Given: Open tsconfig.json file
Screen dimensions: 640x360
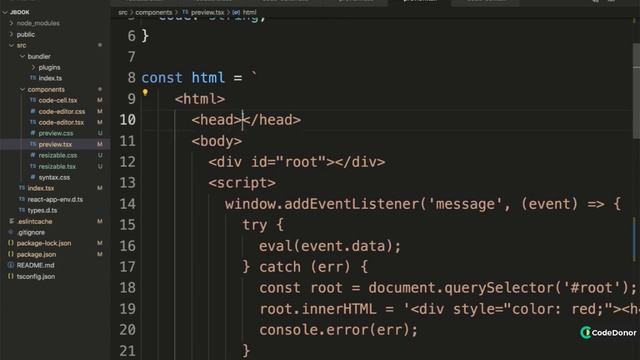Looking at the screenshot, I should [x=36, y=276].
